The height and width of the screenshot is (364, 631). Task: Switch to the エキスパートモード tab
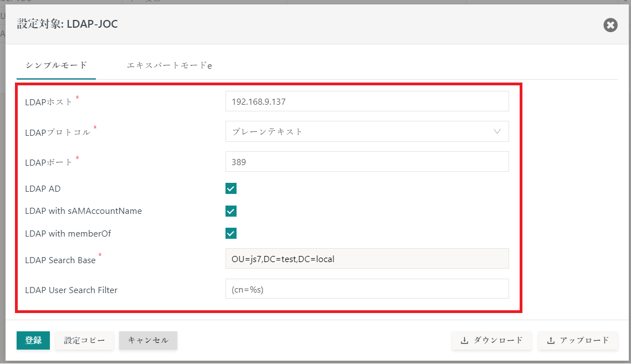point(168,65)
